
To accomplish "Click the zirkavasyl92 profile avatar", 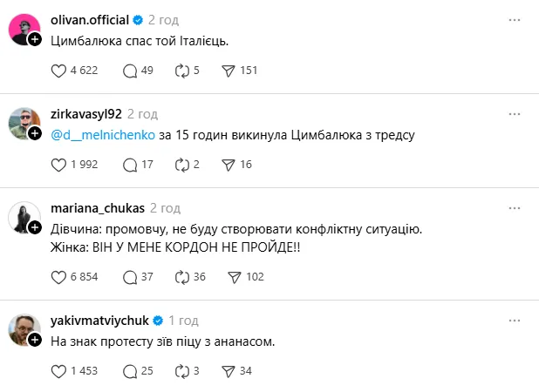I will (x=24, y=123).
